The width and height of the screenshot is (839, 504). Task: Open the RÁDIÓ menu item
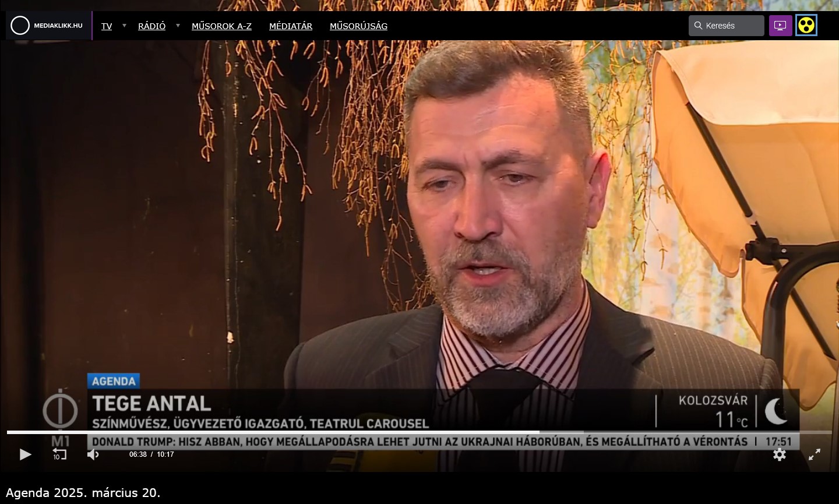(x=151, y=26)
